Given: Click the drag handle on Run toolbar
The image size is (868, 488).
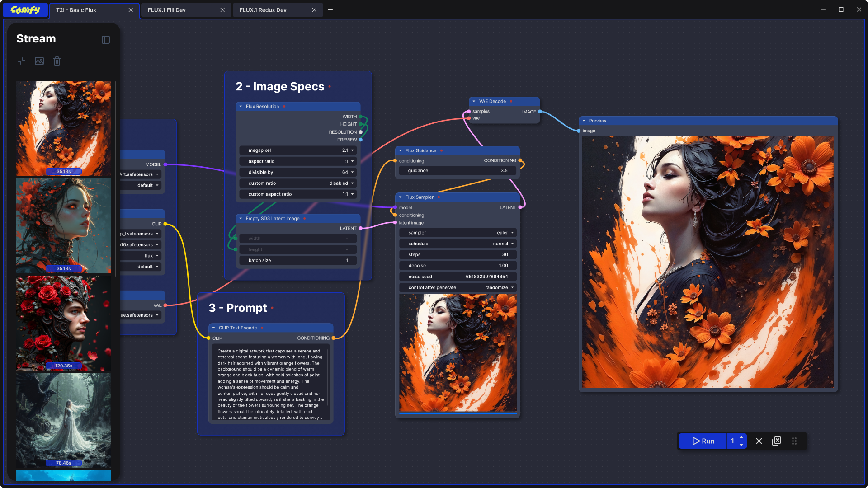Looking at the screenshot, I should [x=794, y=441].
